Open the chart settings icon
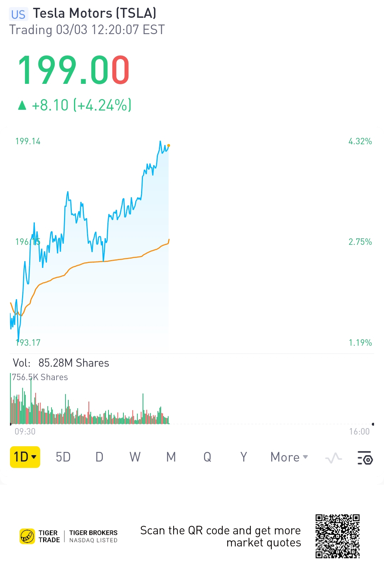The width and height of the screenshot is (384, 588). (x=365, y=457)
